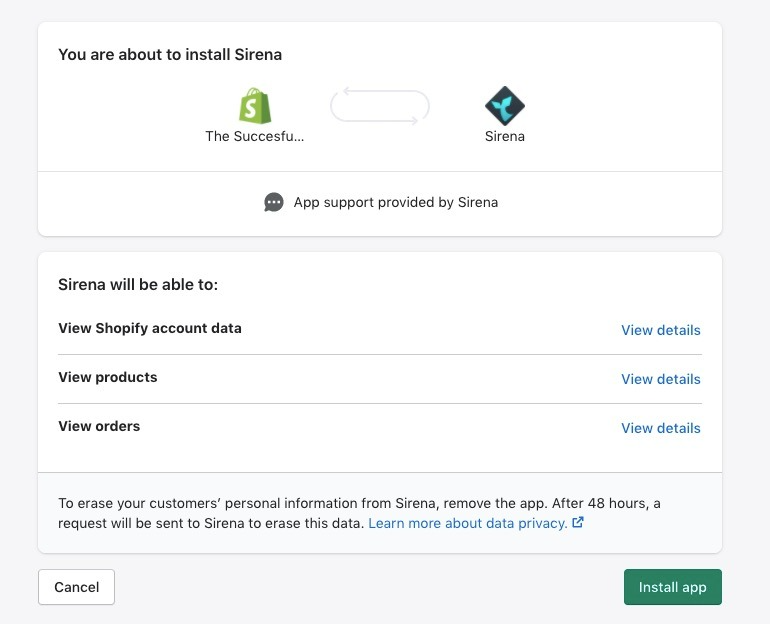Click the "You are about to install Sirena" heading

click(170, 55)
